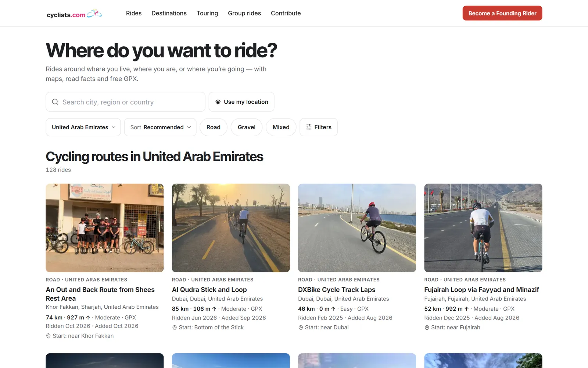Image resolution: width=588 pixels, height=368 pixels.
Task: Click the Filters sliders icon
Action: tap(309, 127)
